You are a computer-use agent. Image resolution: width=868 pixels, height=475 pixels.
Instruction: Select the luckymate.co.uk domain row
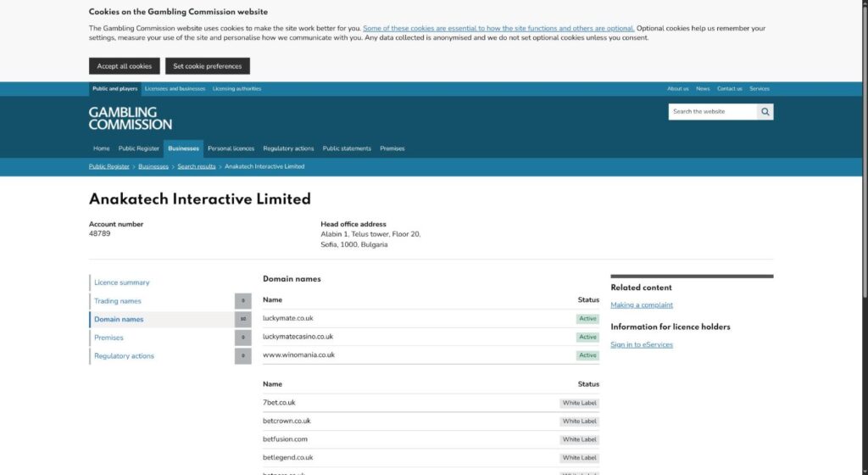[x=431, y=318]
